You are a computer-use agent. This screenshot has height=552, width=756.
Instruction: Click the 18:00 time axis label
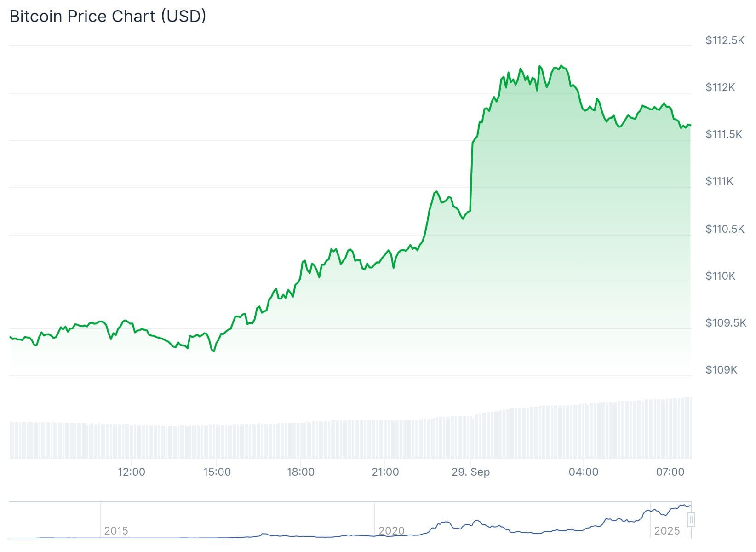click(x=301, y=472)
